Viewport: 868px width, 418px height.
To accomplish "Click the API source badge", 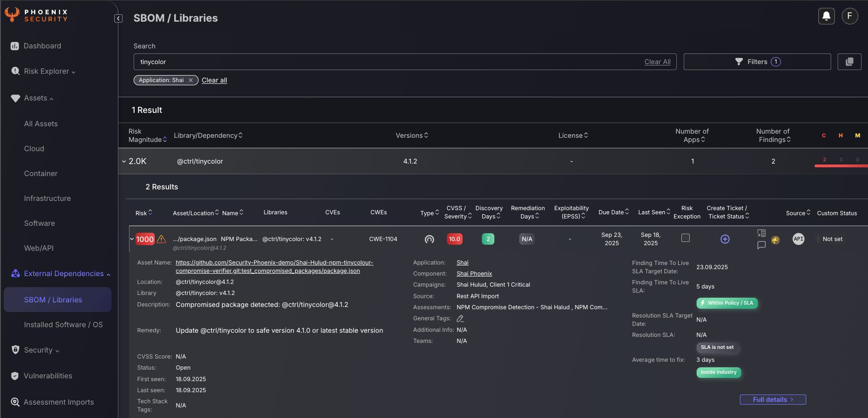I will point(798,239).
